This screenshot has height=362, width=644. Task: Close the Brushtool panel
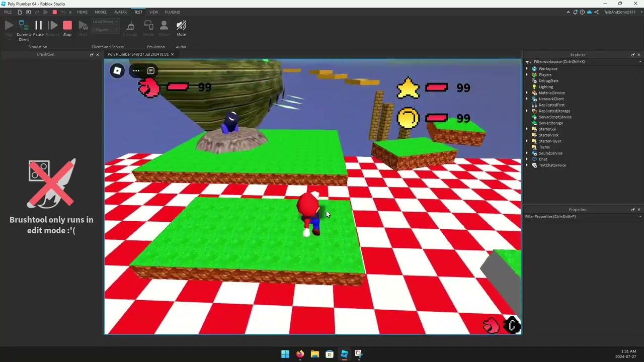[98, 54]
